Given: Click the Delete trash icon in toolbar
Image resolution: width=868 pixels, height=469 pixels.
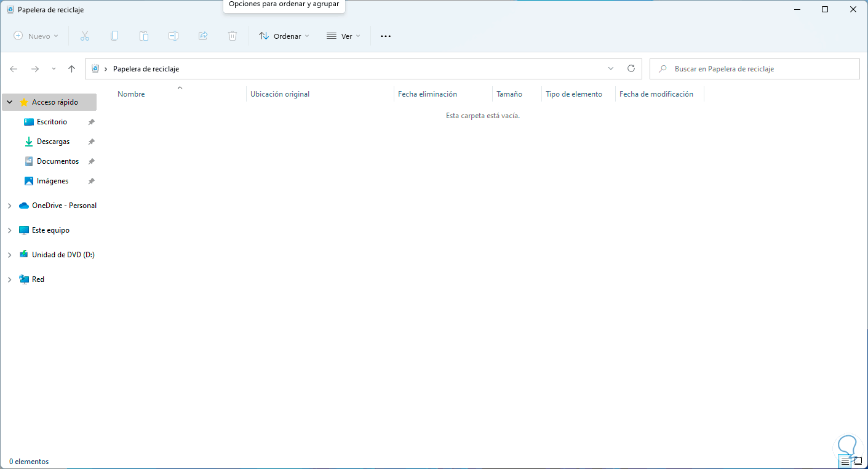Looking at the screenshot, I should pyautogui.click(x=233, y=36).
